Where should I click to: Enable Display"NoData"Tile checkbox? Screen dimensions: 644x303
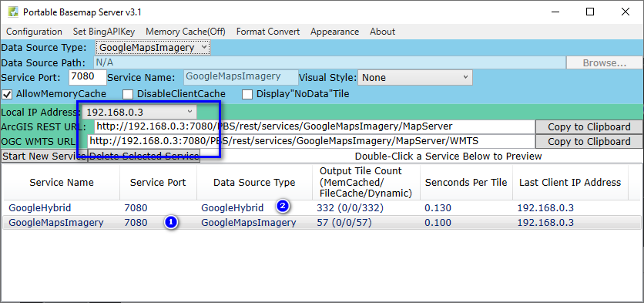tap(247, 94)
